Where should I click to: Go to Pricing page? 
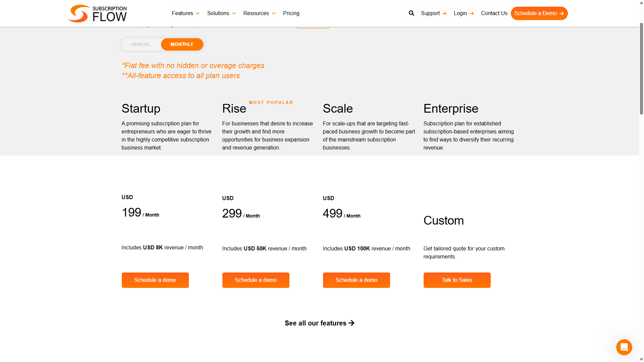tap(291, 13)
